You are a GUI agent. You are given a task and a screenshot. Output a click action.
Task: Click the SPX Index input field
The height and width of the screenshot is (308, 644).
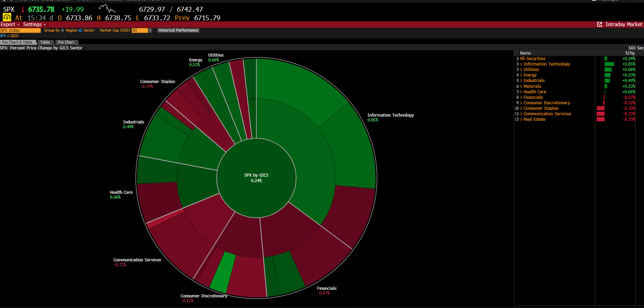pos(20,31)
